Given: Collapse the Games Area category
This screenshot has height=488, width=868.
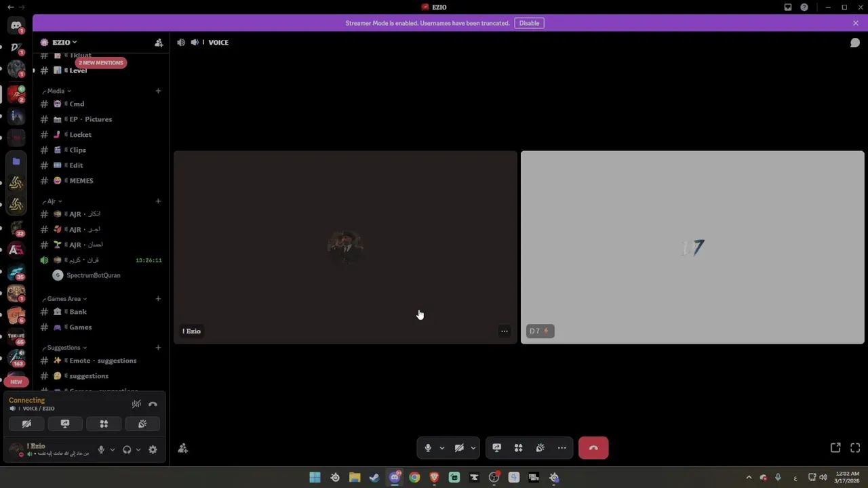Looking at the screenshot, I should pyautogui.click(x=64, y=299).
